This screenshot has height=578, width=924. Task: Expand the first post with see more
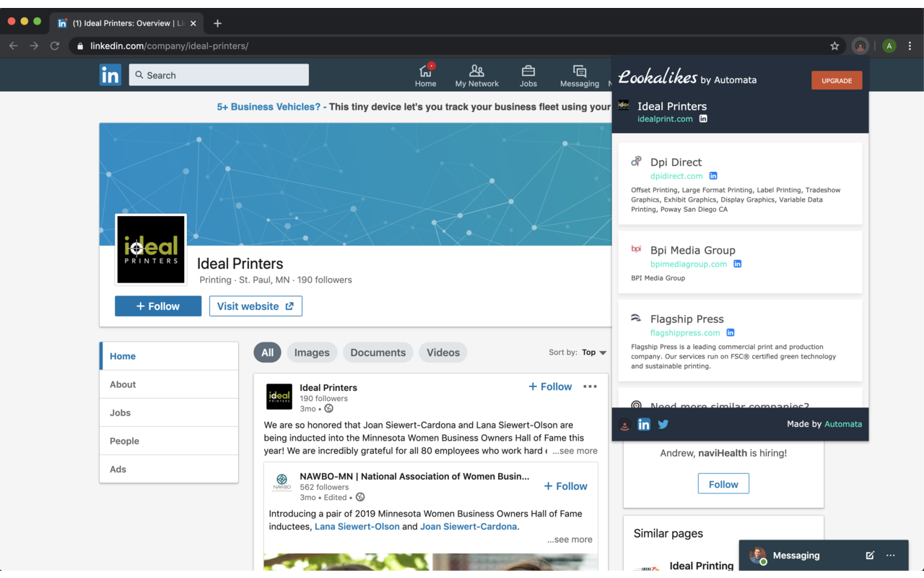click(x=575, y=451)
